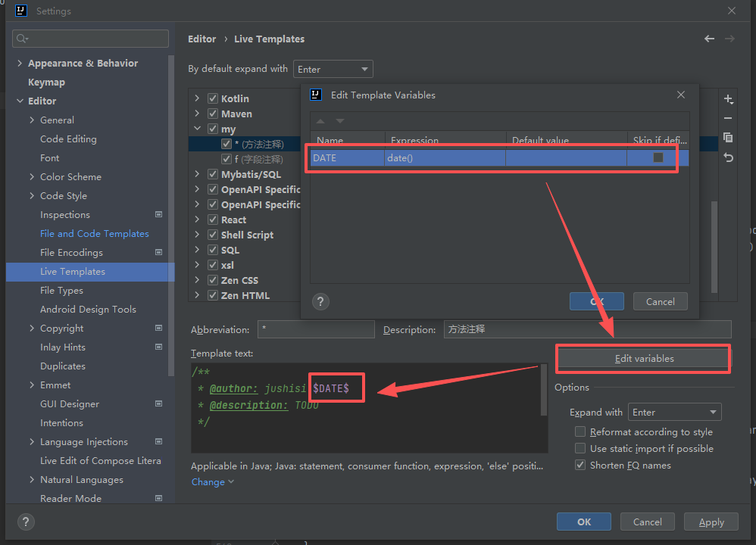The image size is (756, 545).
Task: Select Live Templates in the sidebar
Action: [90, 272]
